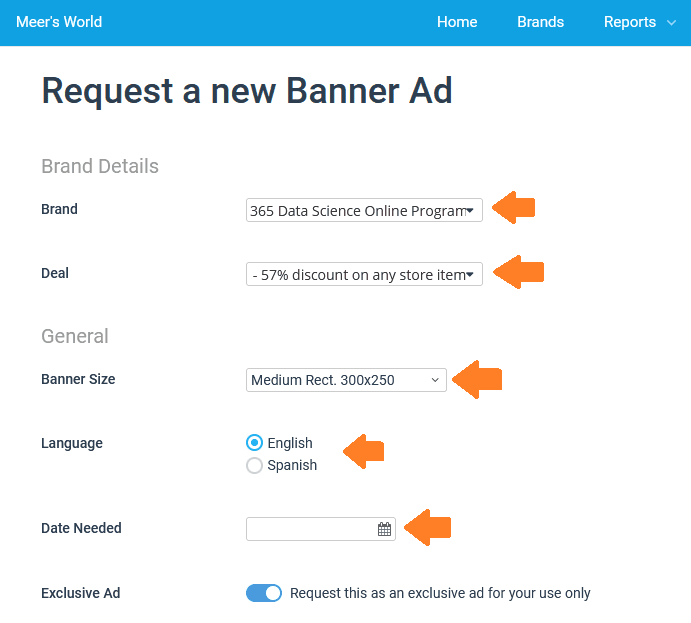Click the orange arrow next to Deal dropdown
The image size is (691, 623).
tap(520, 272)
